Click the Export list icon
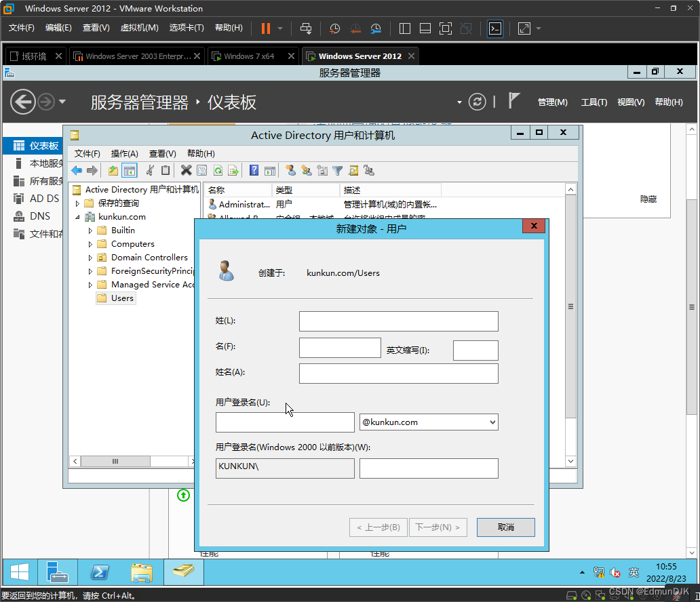 [x=233, y=170]
